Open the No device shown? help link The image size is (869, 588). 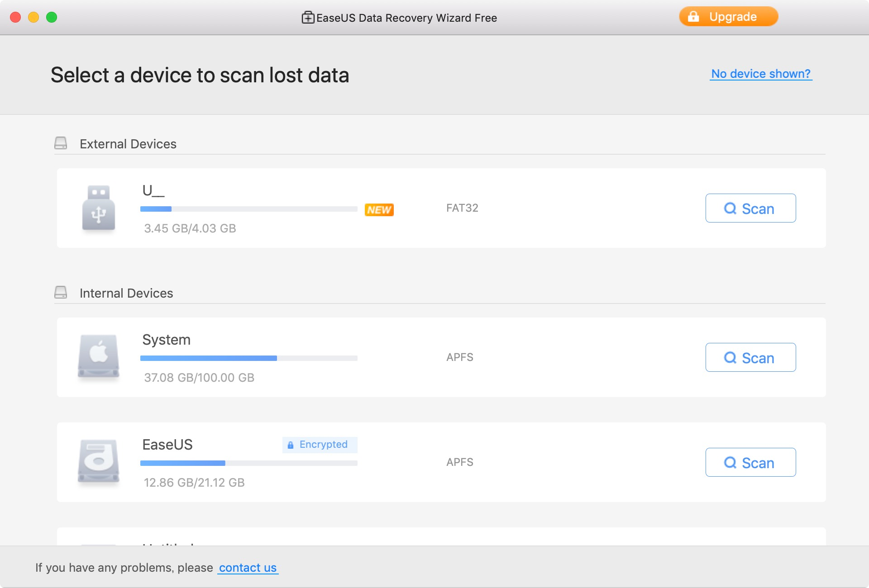[x=761, y=74]
